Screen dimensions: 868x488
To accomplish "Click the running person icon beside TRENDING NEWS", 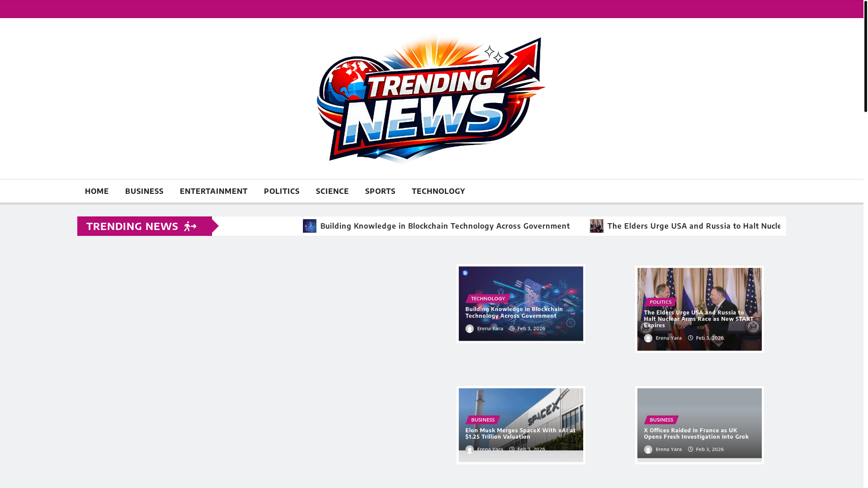I will 190,226.
